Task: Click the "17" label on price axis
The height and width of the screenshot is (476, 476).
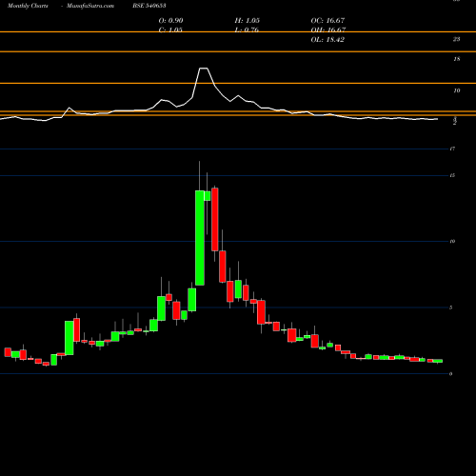Action: coord(452,149)
